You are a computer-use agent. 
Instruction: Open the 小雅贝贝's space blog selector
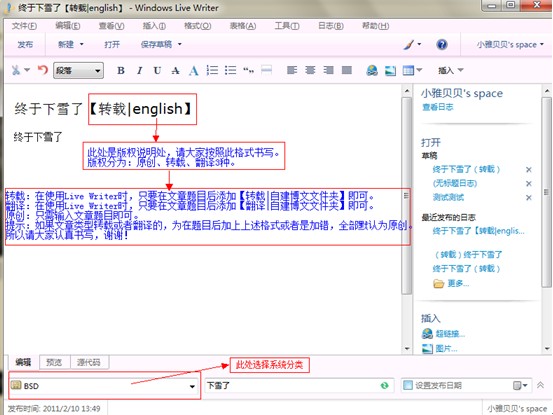[510, 44]
